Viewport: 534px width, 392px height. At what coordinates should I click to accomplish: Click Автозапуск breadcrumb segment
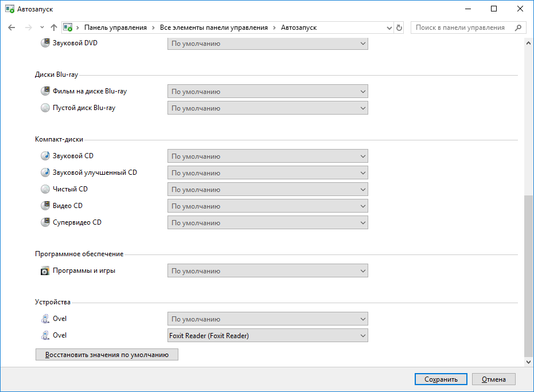pos(299,28)
